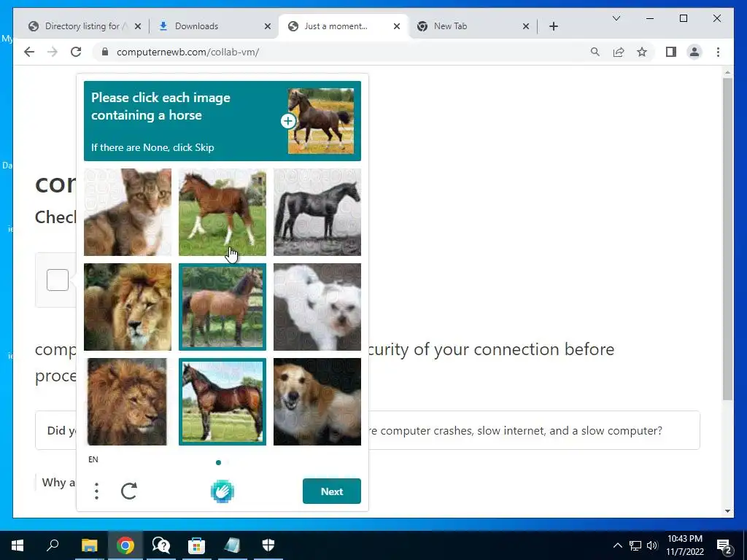Image resolution: width=747 pixels, height=560 pixels.
Task: Enlarge the example horse image with plus icon
Action: 287,121
